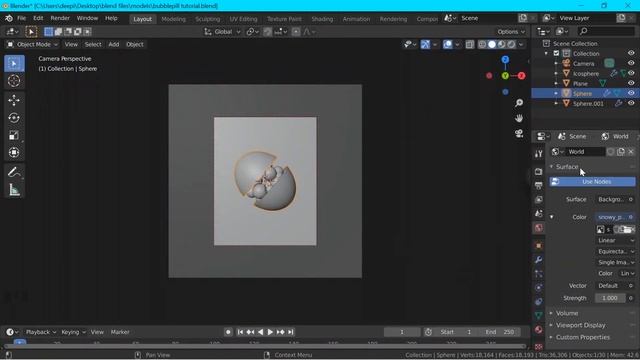
Task: Open the Edit menu
Action: (x=38, y=18)
